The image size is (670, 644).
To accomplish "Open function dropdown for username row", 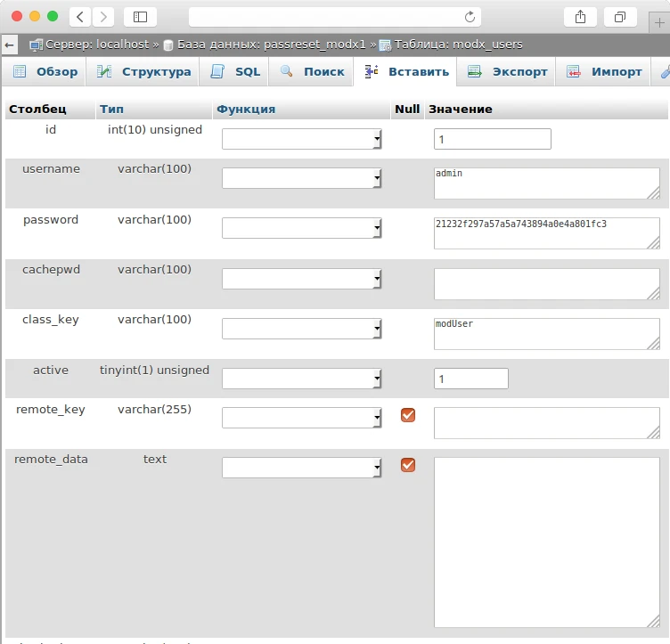I will click(x=302, y=178).
